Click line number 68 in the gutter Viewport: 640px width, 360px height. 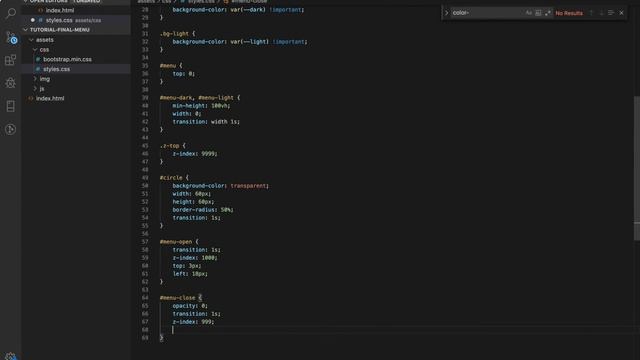click(x=145, y=330)
